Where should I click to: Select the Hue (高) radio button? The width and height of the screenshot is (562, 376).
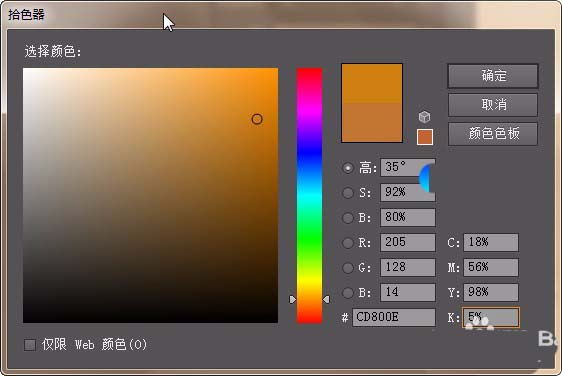[x=348, y=168]
